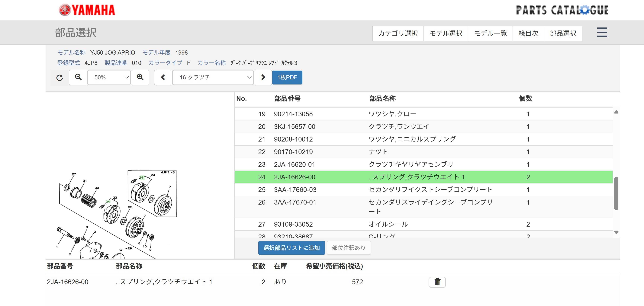This screenshot has height=306, width=644.
Task: Click the 部位注釈あり button
Action: point(349,248)
